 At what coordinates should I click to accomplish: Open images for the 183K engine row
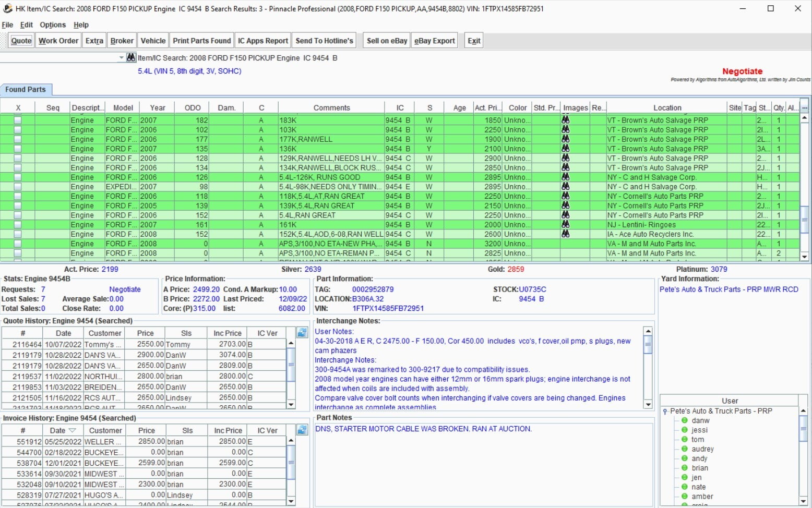tap(565, 120)
